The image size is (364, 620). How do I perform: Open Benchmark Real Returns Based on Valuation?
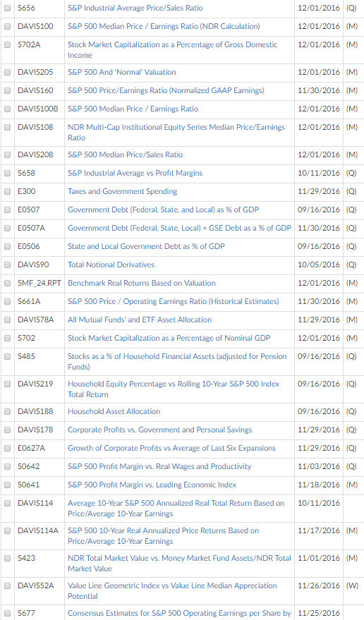(142, 283)
